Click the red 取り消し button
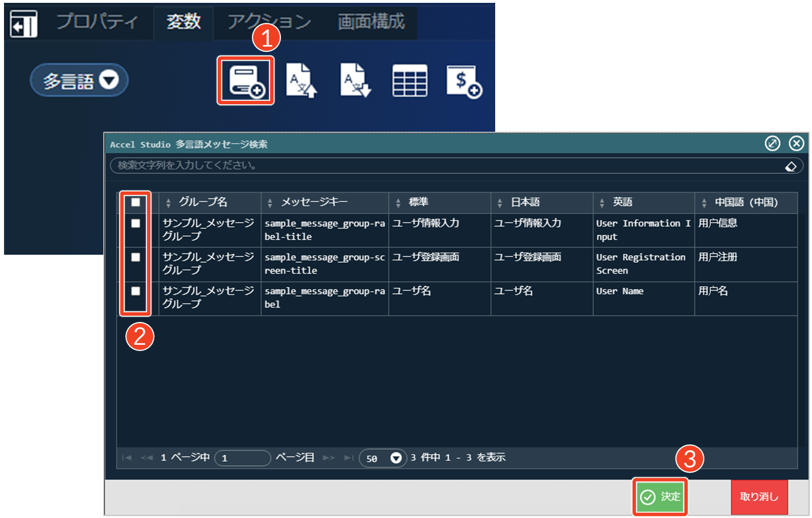812x518 pixels. [759, 497]
